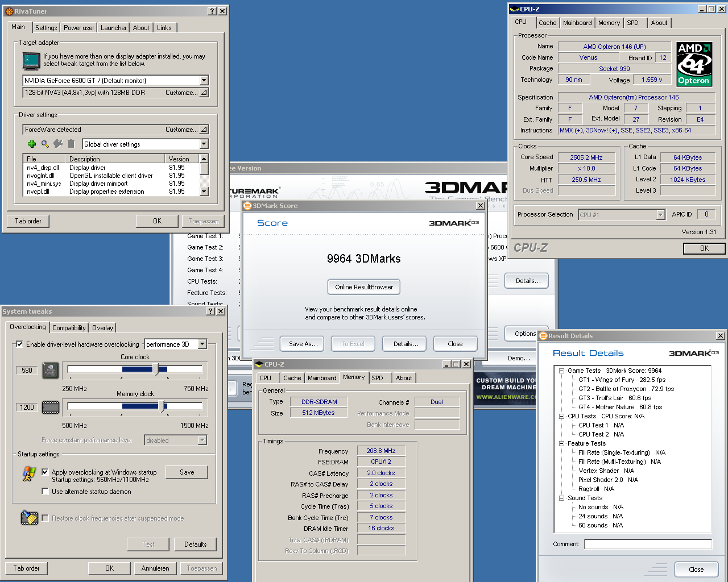Enable Use alternate startup daemon

point(45,492)
